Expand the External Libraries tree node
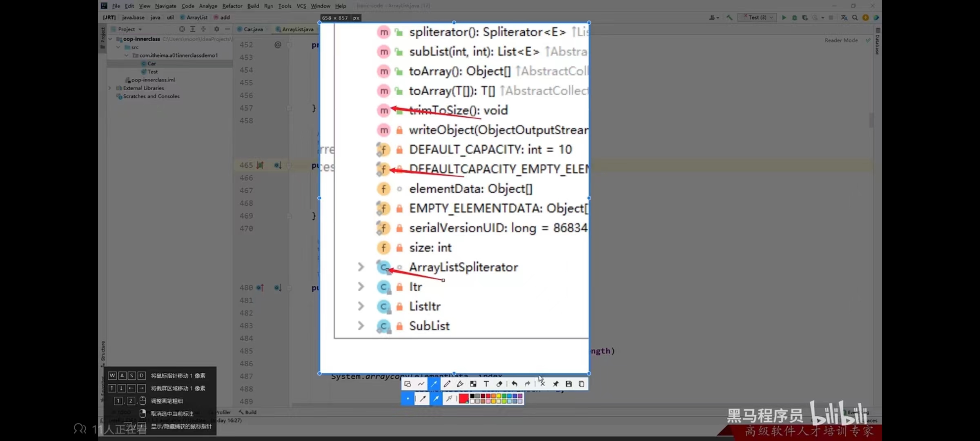 coord(109,88)
